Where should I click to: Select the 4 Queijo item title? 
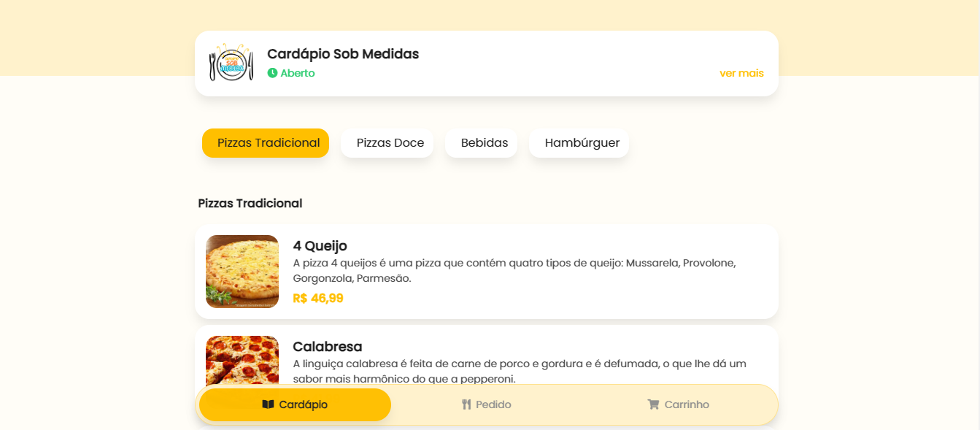(x=320, y=246)
